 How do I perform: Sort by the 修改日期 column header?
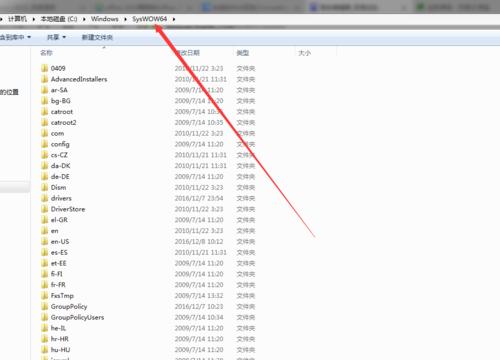(x=187, y=53)
